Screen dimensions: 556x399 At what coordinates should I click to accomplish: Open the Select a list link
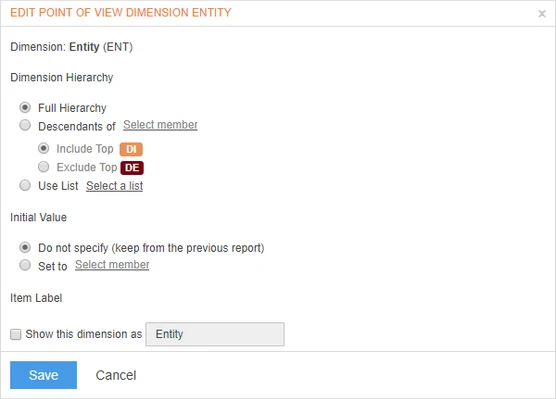click(115, 186)
